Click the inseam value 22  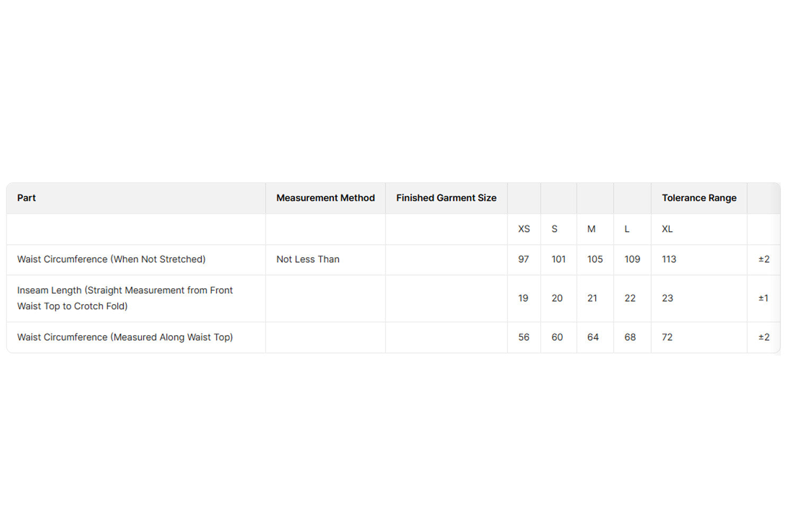pos(630,298)
